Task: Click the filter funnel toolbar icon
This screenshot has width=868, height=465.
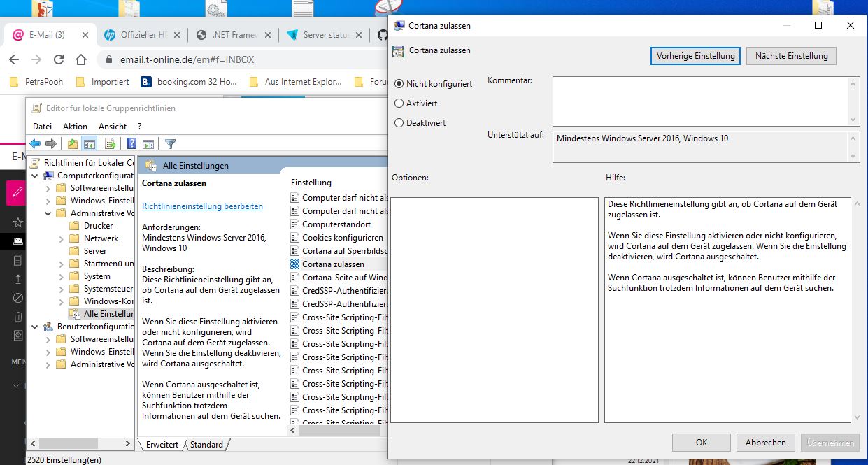Action: [x=170, y=144]
